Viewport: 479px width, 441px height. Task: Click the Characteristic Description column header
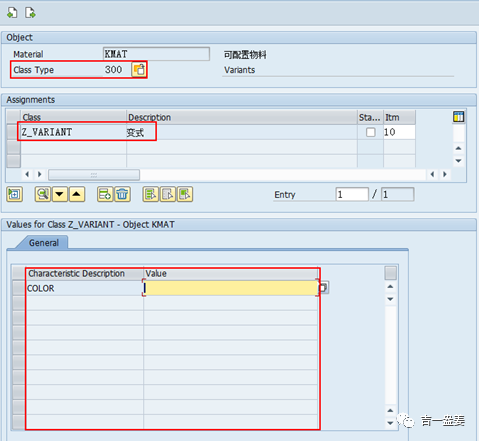(85, 273)
